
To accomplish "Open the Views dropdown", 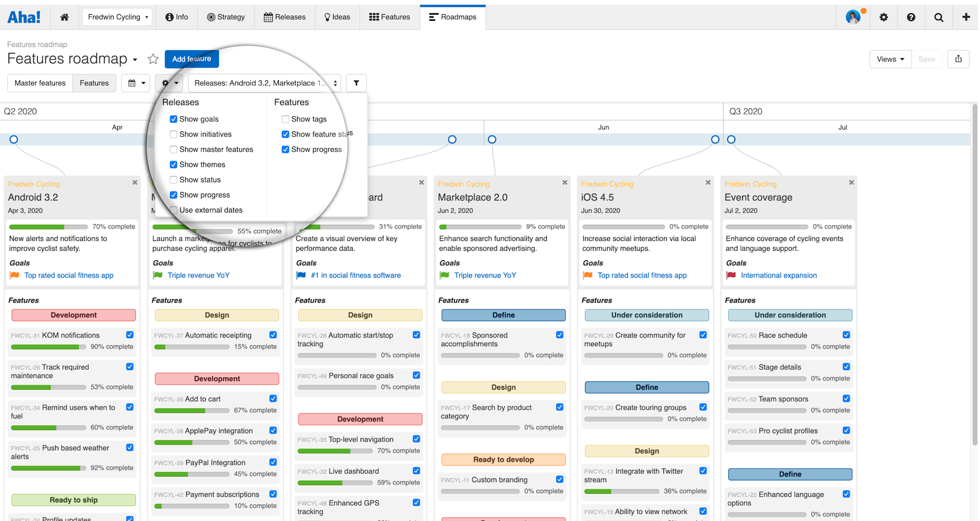I will 890,59.
